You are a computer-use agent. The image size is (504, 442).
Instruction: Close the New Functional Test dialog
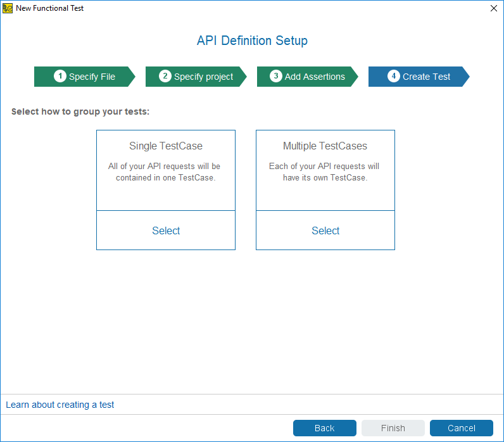(494, 8)
